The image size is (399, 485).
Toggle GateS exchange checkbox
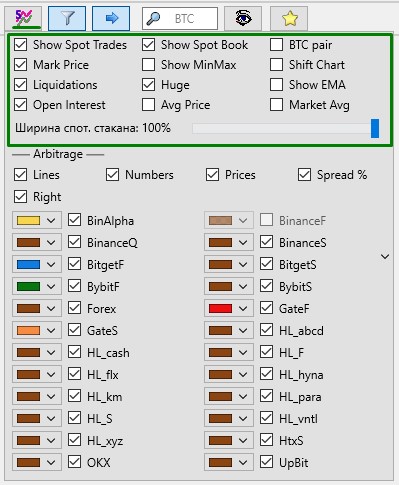point(74,330)
